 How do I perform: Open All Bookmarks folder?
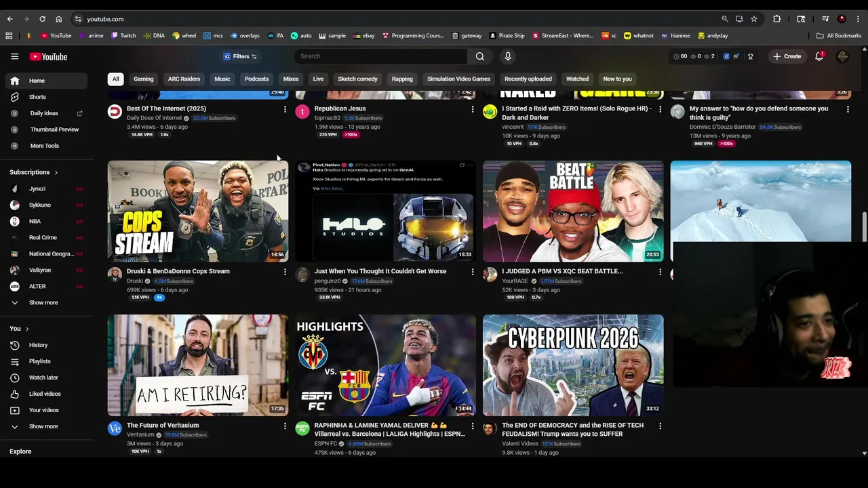(839, 36)
